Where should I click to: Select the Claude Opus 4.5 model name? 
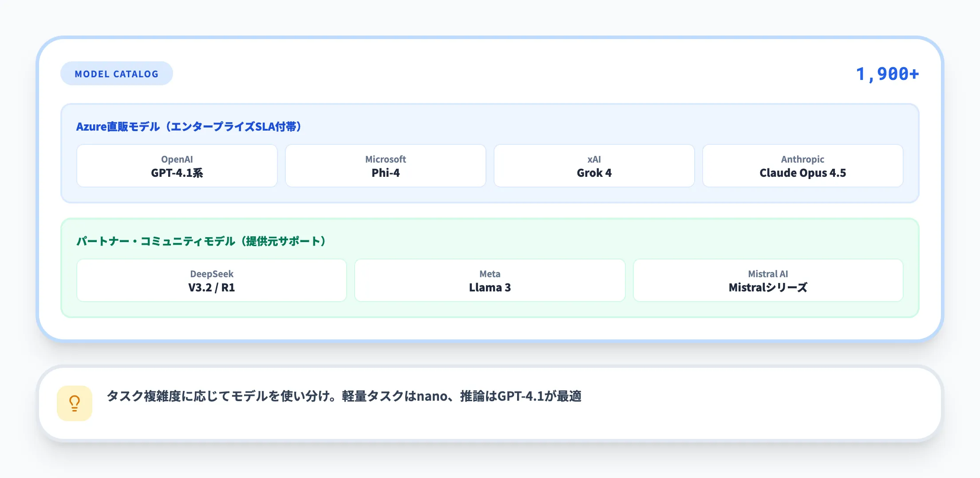(802, 173)
